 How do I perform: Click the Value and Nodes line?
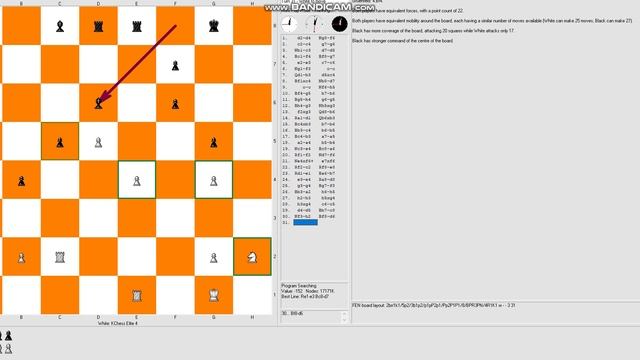pyautogui.click(x=308, y=291)
